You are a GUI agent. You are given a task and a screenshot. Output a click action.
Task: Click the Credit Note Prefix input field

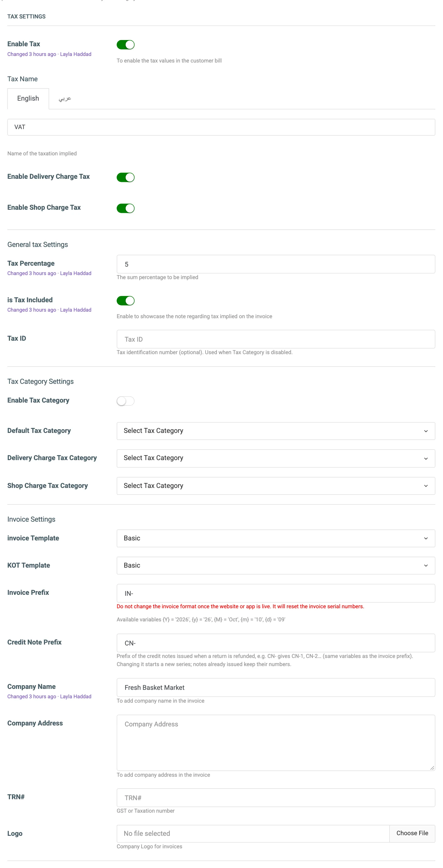pos(276,643)
